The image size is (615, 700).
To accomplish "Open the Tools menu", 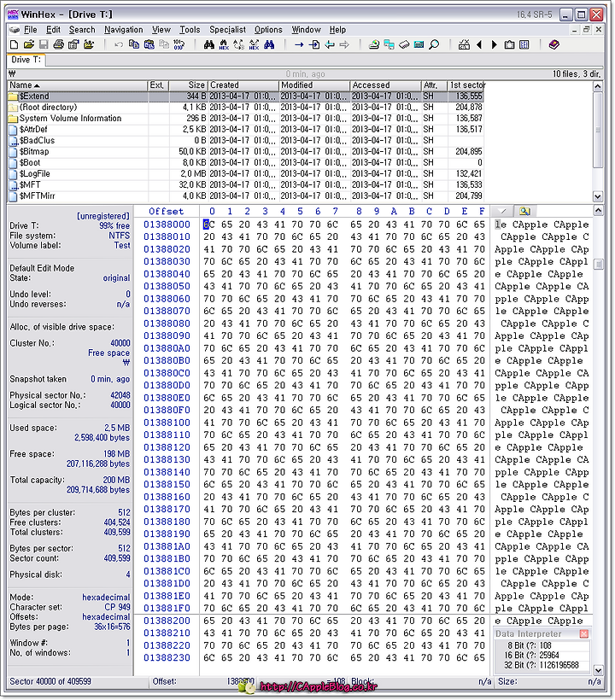I will pos(190,30).
